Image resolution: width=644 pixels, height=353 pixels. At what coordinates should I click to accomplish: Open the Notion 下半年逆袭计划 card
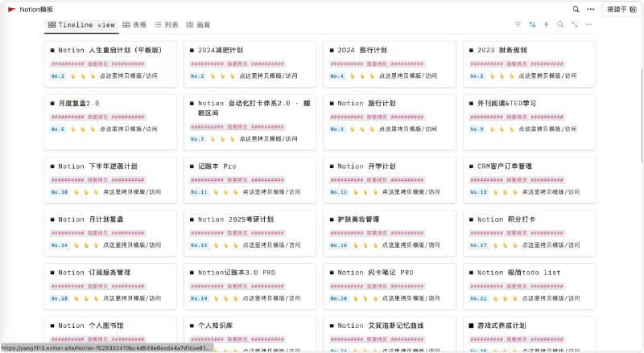pyautogui.click(x=110, y=180)
